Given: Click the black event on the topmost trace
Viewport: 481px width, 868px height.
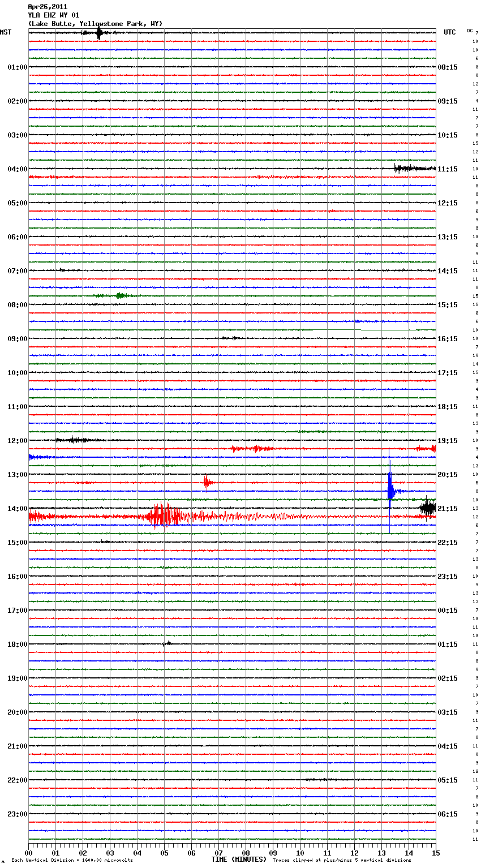Looking at the screenshot, I should tap(99, 33).
